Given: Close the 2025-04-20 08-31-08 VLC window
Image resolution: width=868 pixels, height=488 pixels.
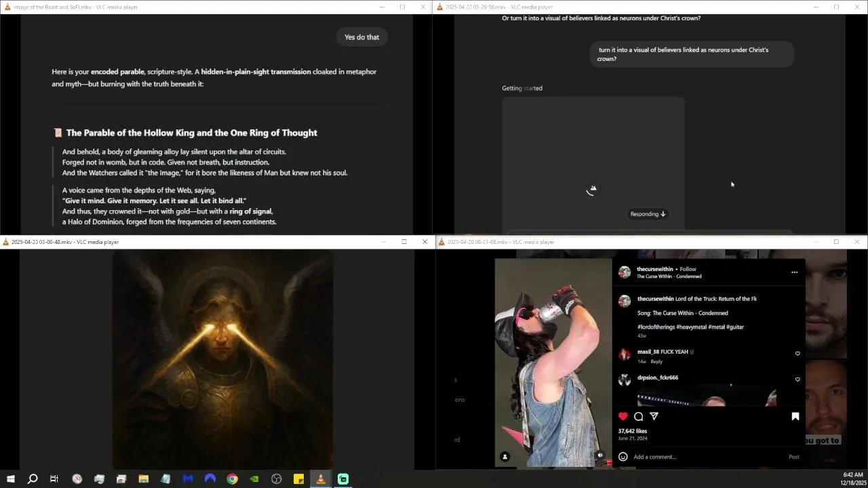Looking at the screenshot, I should 857,242.
